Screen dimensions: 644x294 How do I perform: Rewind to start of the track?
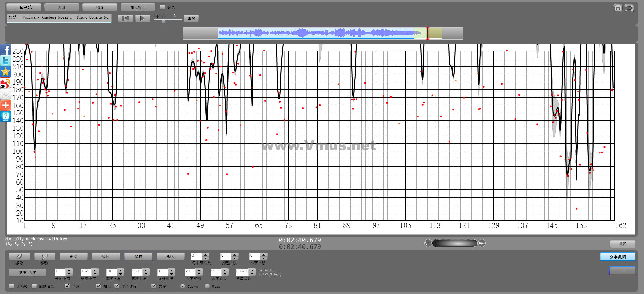coord(125,19)
